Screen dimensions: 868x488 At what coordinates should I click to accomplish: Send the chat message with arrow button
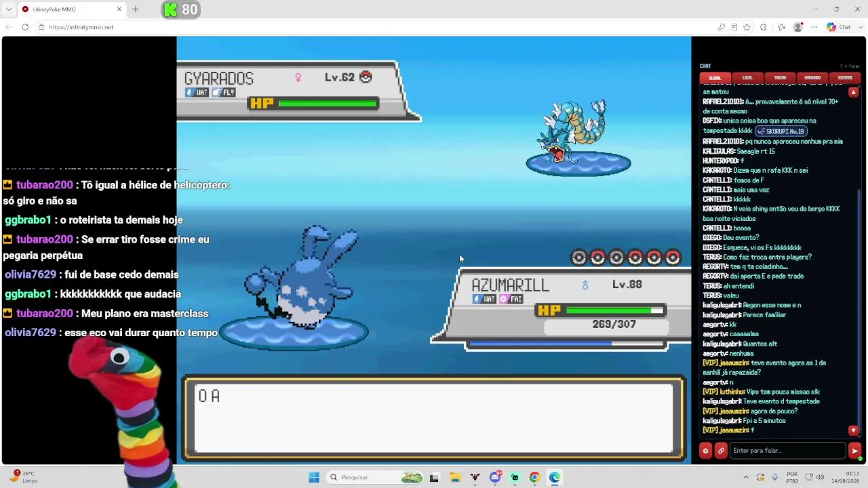854,451
